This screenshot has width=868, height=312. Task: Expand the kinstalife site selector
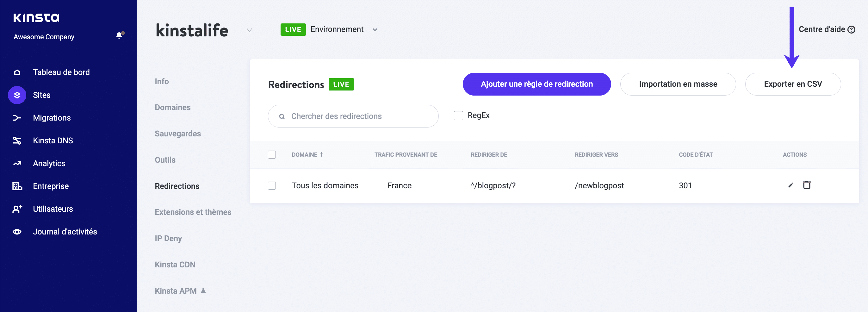[x=249, y=30]
